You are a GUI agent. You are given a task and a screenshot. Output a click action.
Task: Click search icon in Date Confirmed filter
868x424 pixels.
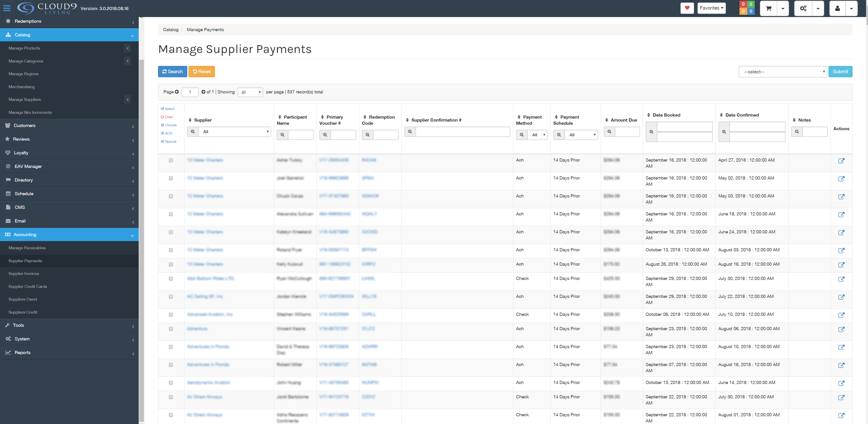[x=724, y=132]
